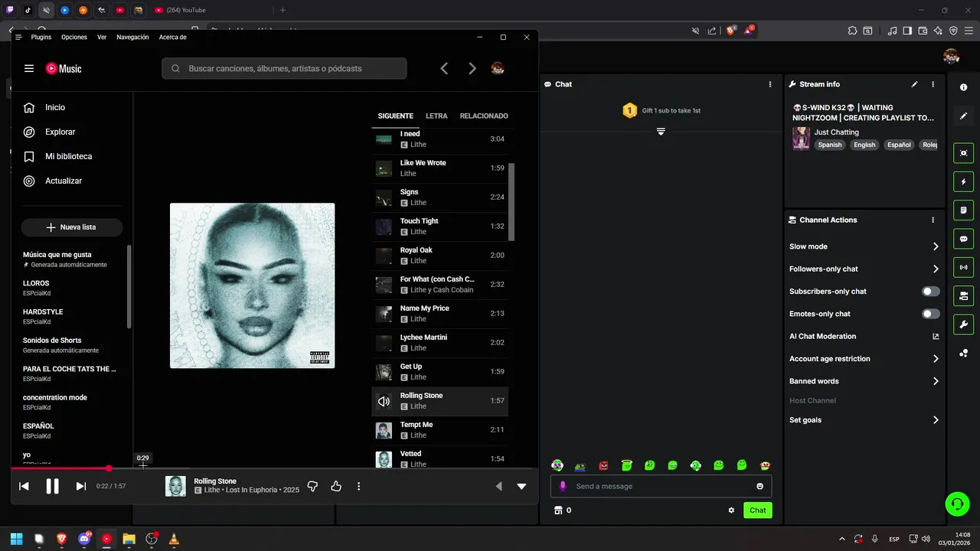Click the chat pause/scroll indicator icon
This screenshot has width=980, height=551.
pos(661,132)
